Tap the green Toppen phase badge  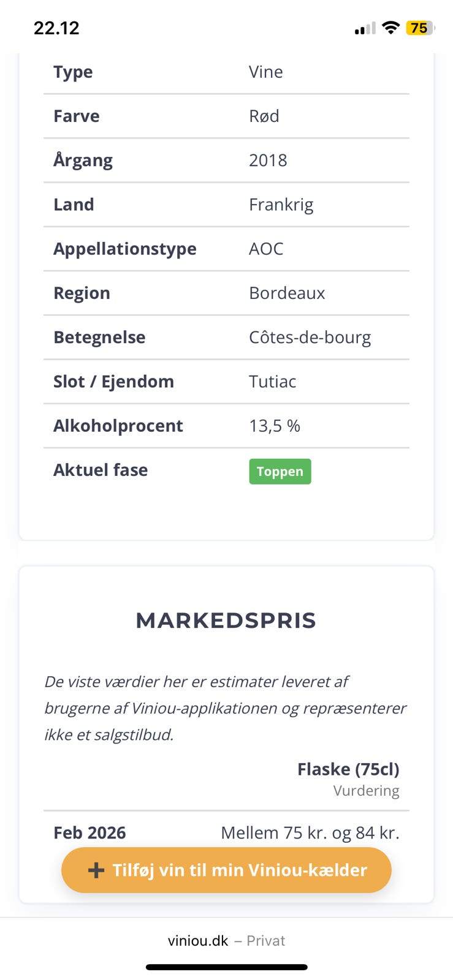click(280, 472)
